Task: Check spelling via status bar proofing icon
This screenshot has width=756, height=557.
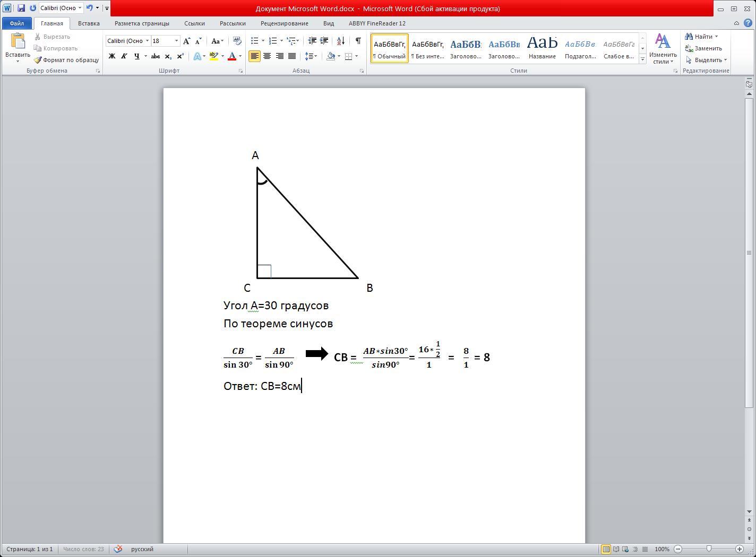Action: tap(118, 549)
